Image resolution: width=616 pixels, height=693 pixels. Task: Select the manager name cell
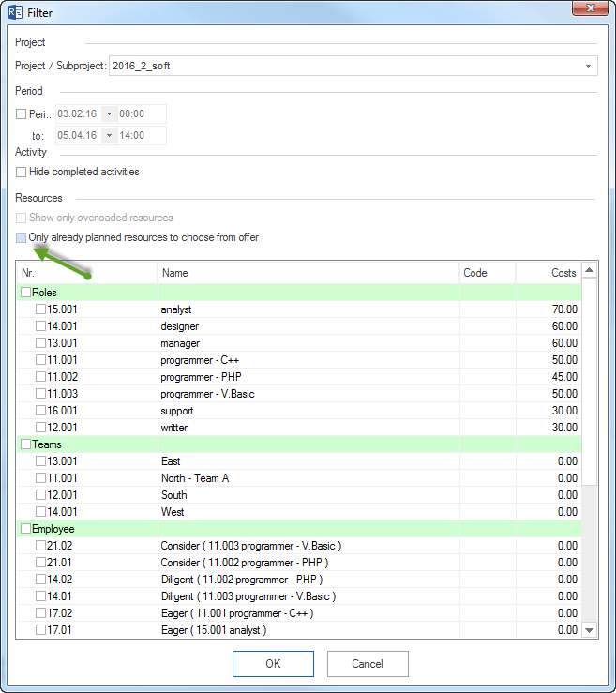coord(308,342)
